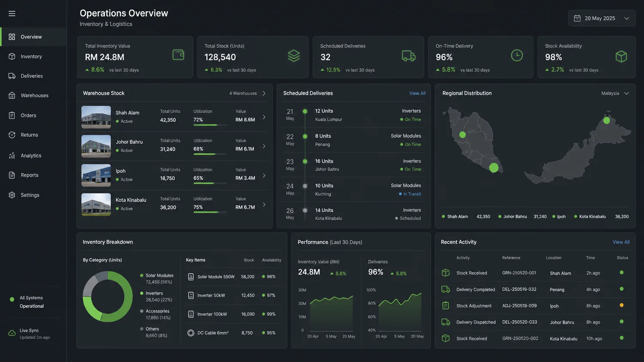Go to Settings in the sidebar
The image size is (644, 362).
(x=33, y=195)
